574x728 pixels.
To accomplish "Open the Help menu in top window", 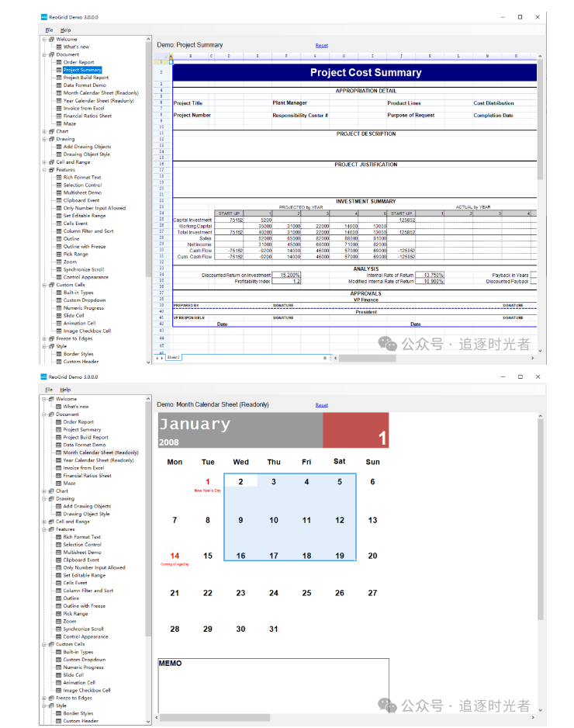I will tap(65, 30).
